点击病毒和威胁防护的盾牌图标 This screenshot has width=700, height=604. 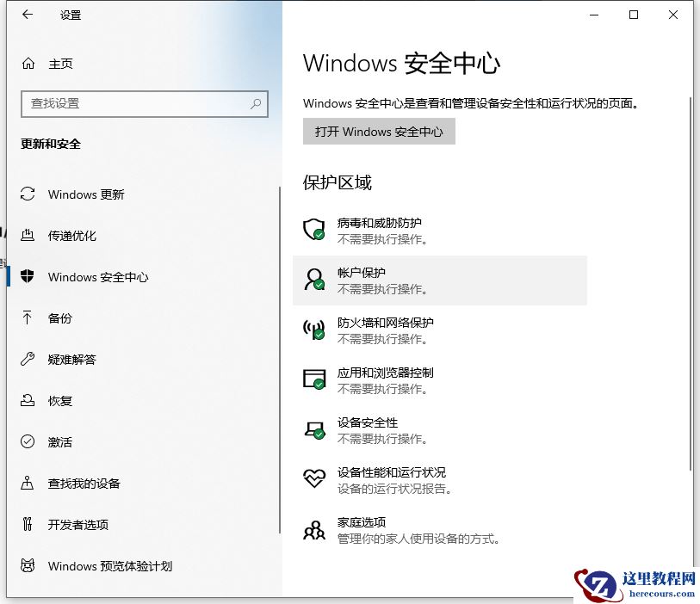[x=314, y=230]
